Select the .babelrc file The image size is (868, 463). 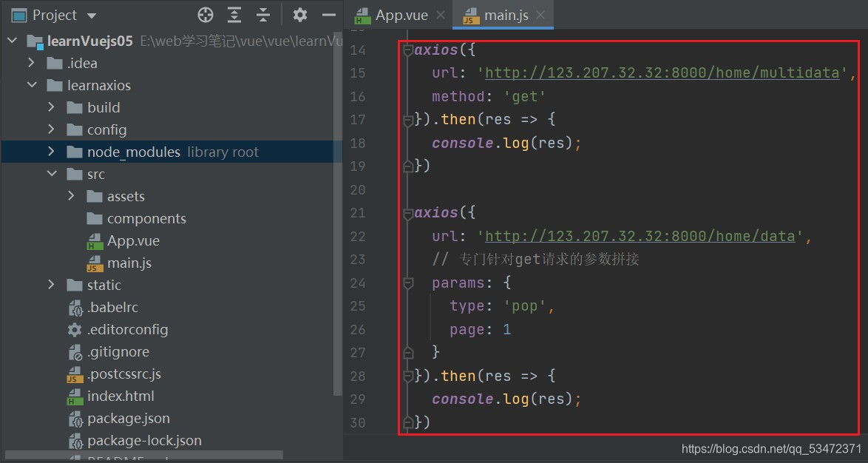click(113, 308)
